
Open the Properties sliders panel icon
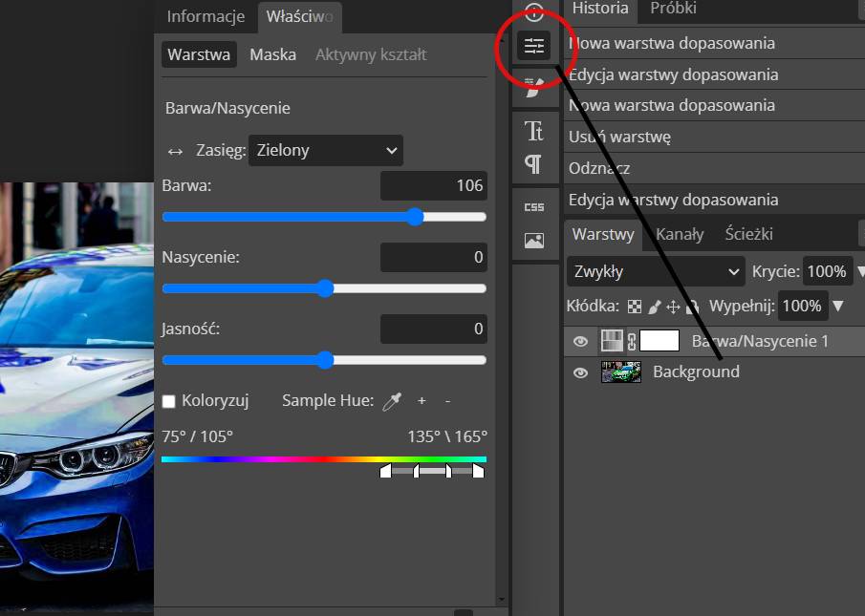534,46
